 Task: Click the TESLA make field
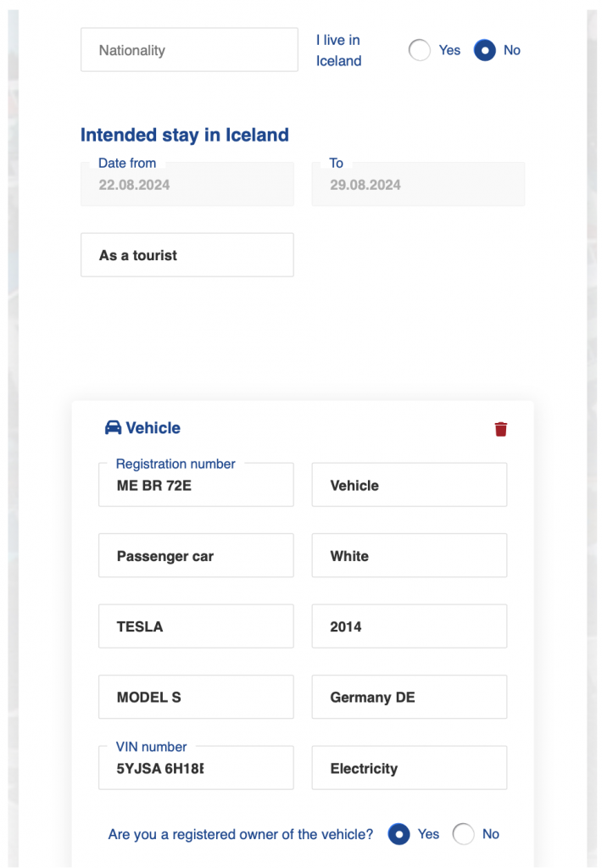pos(196,626)
